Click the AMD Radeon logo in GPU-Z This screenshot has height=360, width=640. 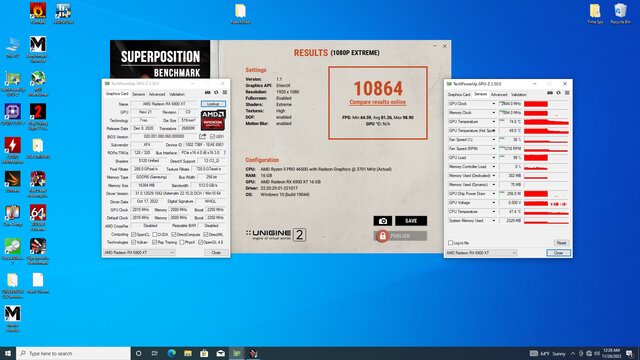coord(213,120)
